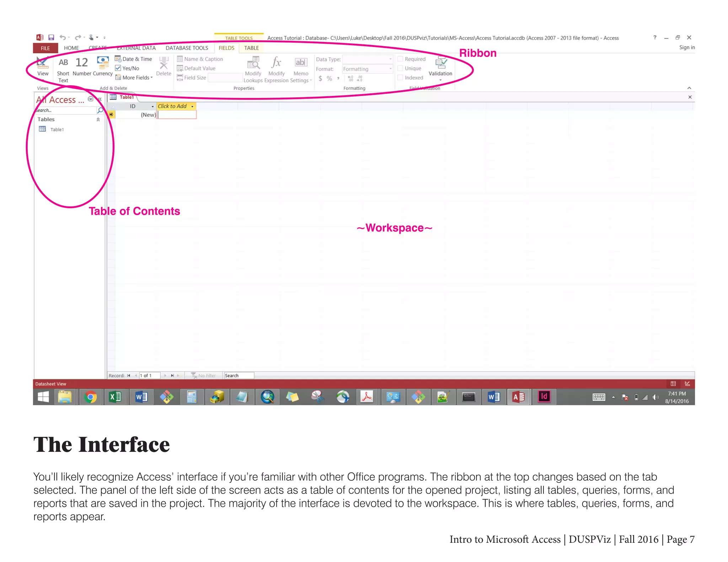Go to first record

coord(129,375)
